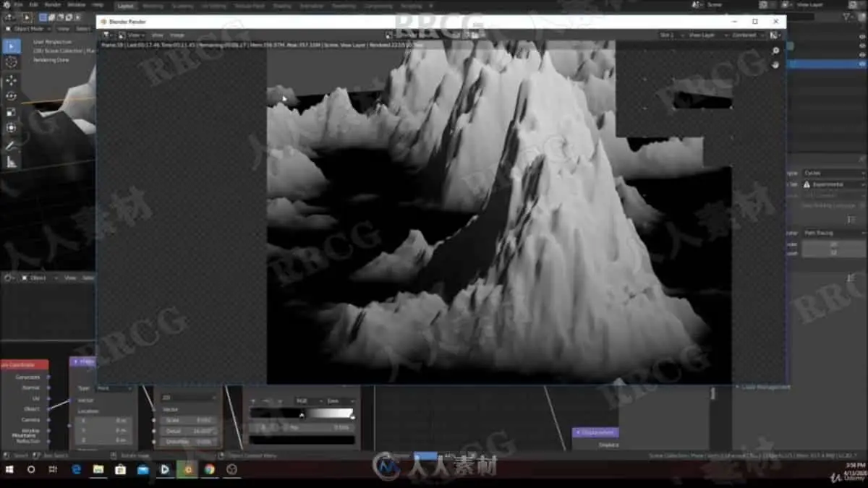Activate the Annotate tool in left toolbar
This screenshot has width=868, height=488.
coord(12,145)
